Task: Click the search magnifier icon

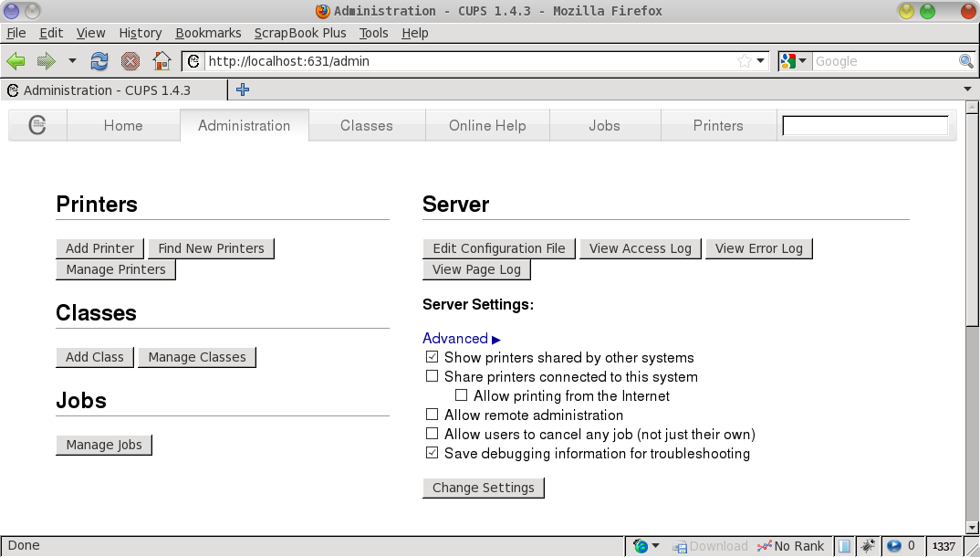Action: [x=966, y=61]
